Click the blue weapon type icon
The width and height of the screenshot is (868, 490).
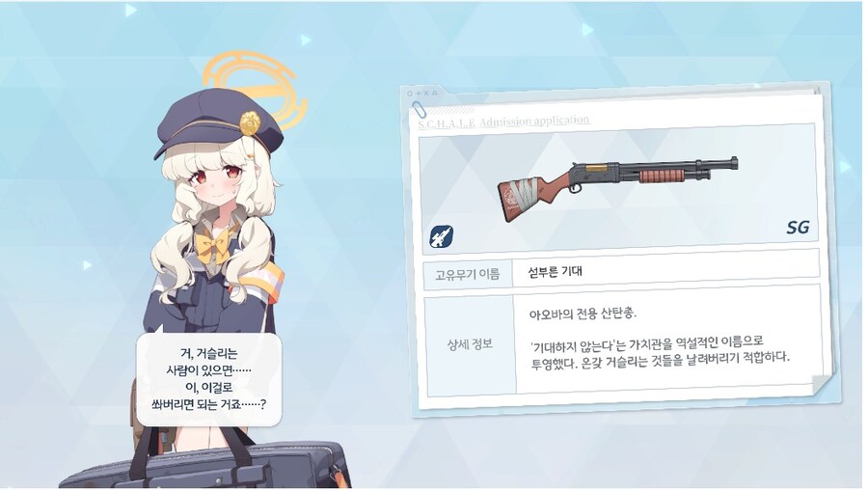(x=441, y=237)
